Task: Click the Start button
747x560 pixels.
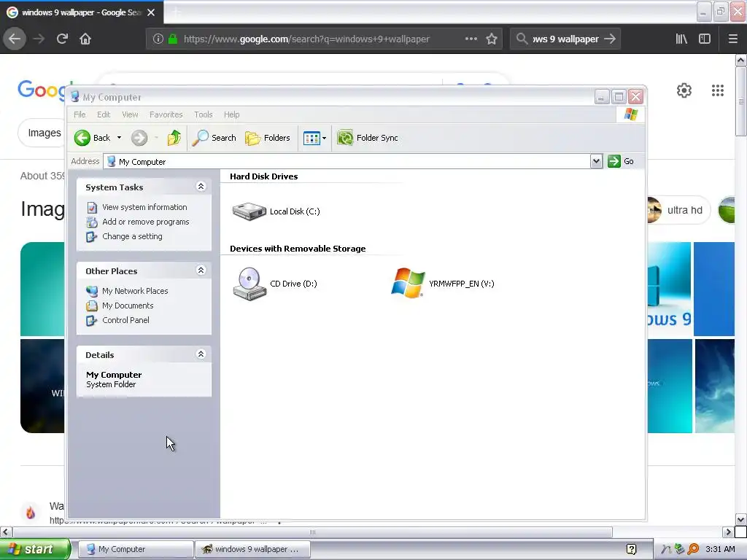Action: pyautogui.click(x=35, y=549)
